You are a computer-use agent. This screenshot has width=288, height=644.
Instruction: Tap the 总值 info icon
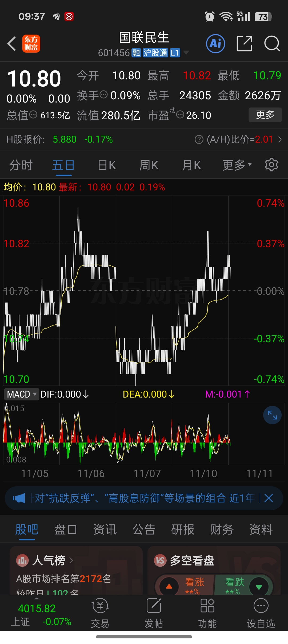tap(33, 115)
